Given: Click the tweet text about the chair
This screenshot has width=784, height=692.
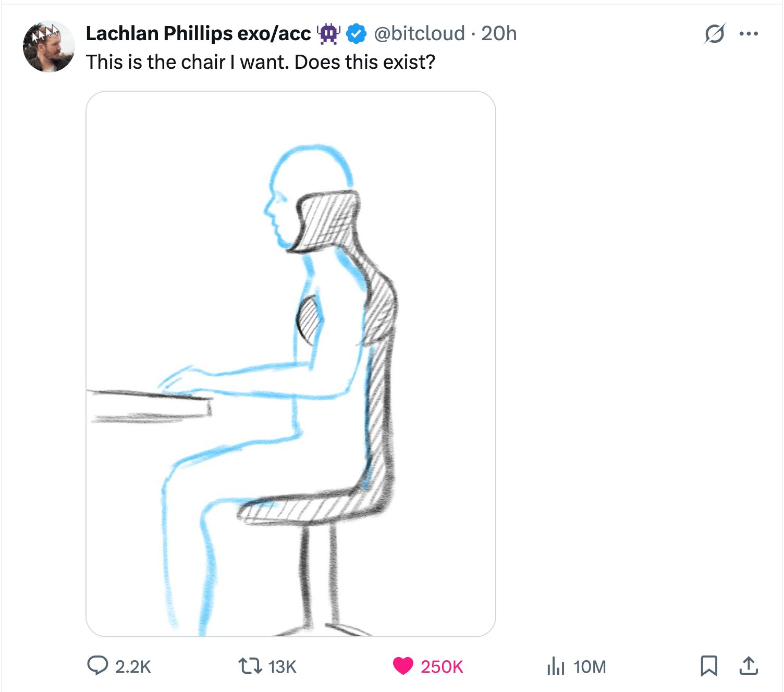Looking at the screenshot, I should tap(261, 62).
